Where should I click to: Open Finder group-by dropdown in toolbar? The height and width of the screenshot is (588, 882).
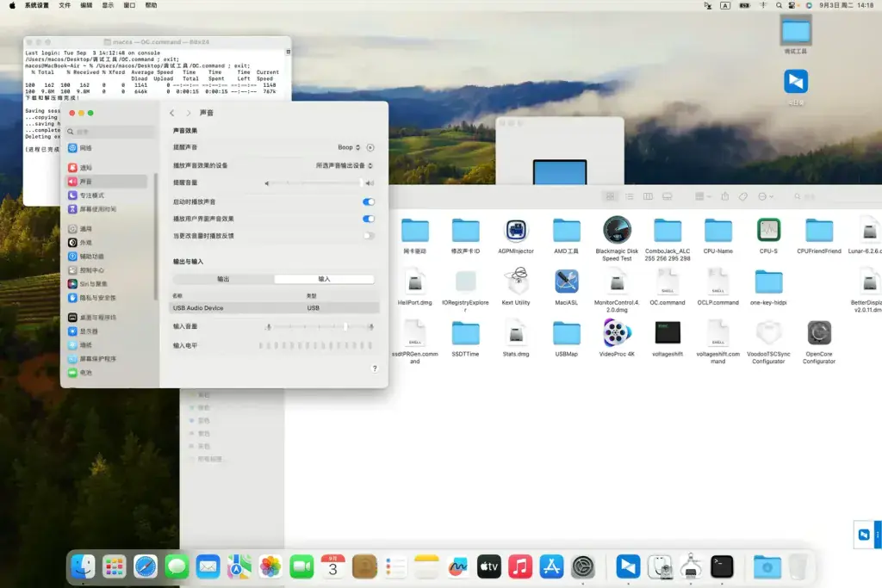[x=703, y=196]
